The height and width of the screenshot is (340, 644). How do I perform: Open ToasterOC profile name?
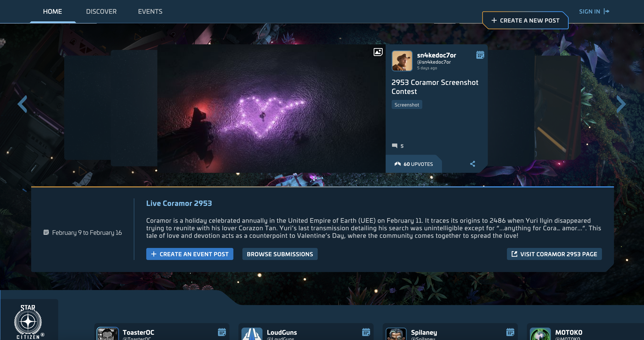[138, 332]
